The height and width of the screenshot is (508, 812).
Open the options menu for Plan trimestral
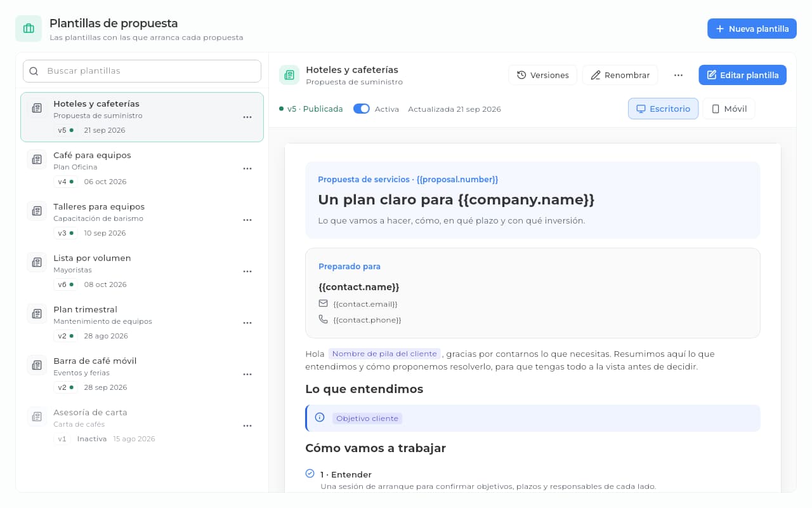coord(247,323)
